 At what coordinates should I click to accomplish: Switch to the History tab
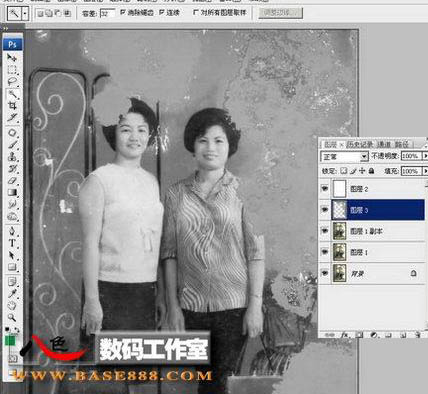[x=359, y=144]
